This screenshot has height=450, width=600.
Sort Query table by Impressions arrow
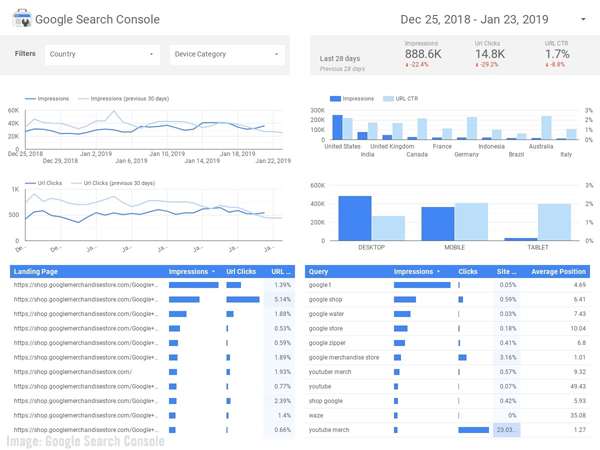(x=439, y=272)
